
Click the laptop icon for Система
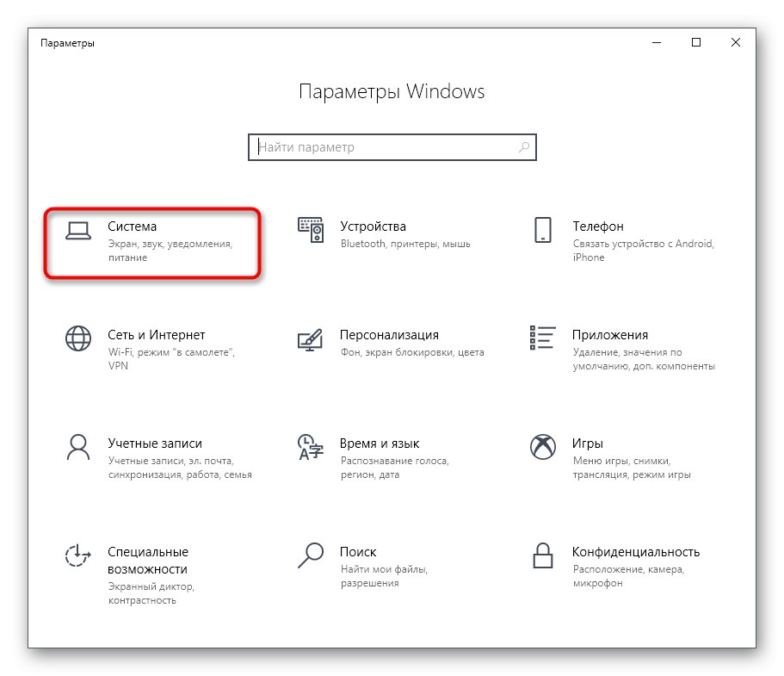pyautogui.click(x=78, y=231)
